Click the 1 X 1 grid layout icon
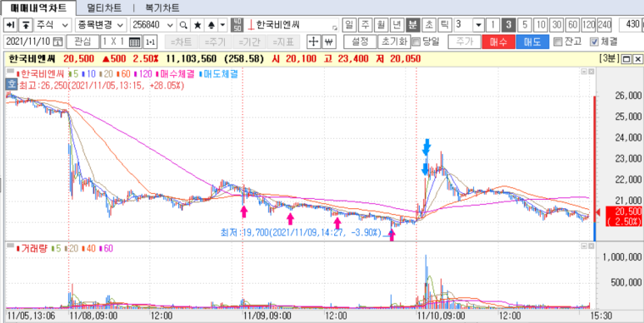Viewport: 644px width, 323px height. (x=134, y=42)
